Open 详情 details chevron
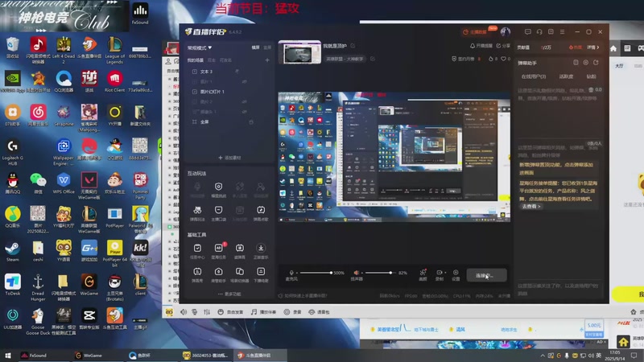Image resolution: width=644 pixels, height=362 pixels. click(x=593, y=47)
